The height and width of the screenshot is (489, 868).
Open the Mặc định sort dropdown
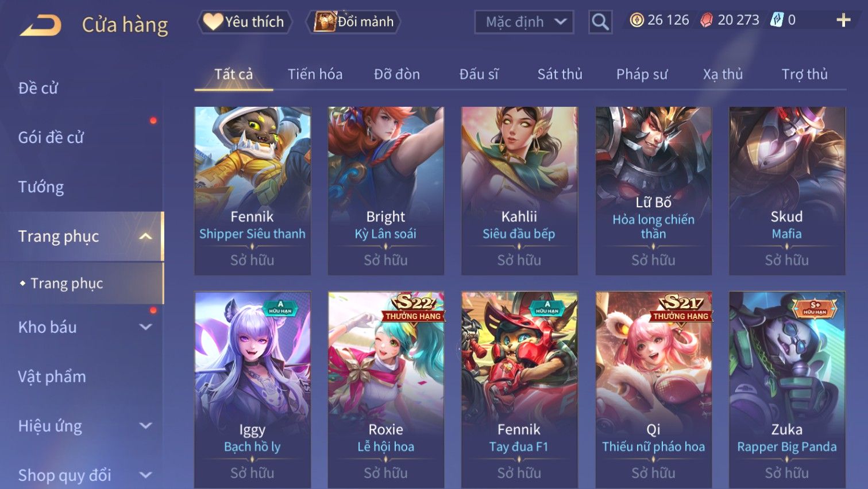click(524, 22)
